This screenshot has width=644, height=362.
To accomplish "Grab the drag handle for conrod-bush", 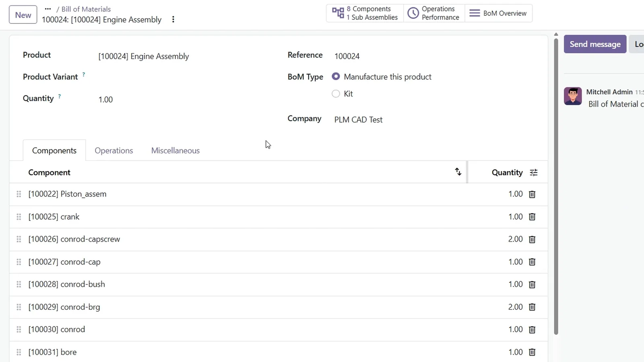I will coord(19,284).
